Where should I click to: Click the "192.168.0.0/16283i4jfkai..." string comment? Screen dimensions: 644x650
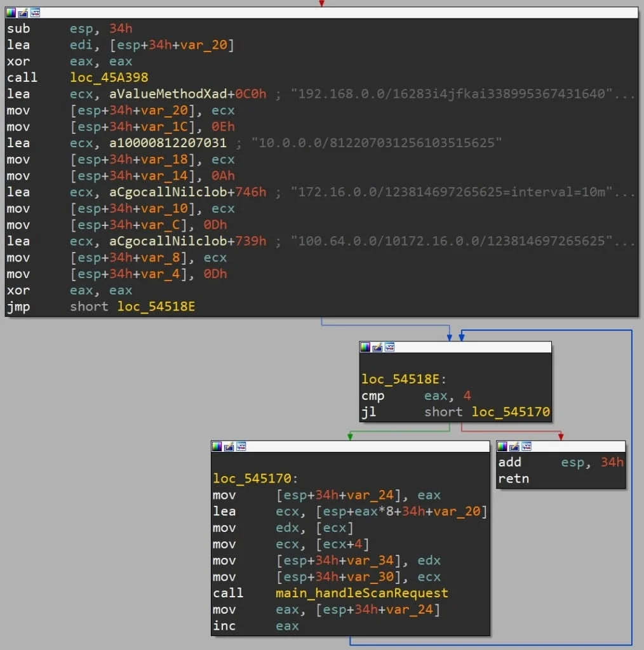point(462,94)
